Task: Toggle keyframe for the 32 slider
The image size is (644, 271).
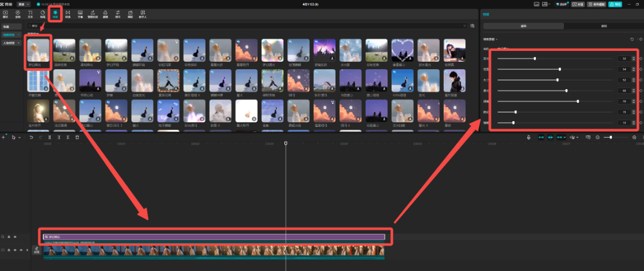Action: pos(641,59)
